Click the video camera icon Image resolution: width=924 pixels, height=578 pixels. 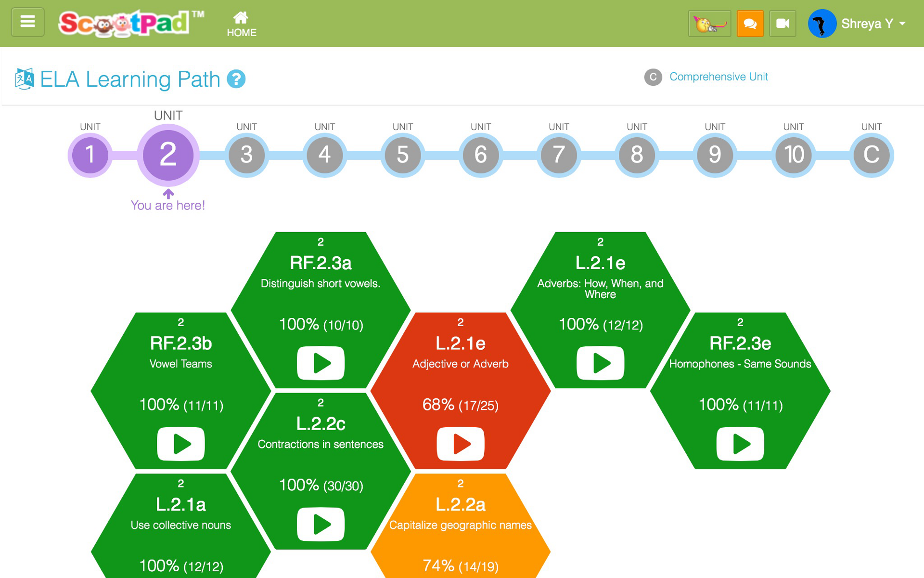pos(783,23)
